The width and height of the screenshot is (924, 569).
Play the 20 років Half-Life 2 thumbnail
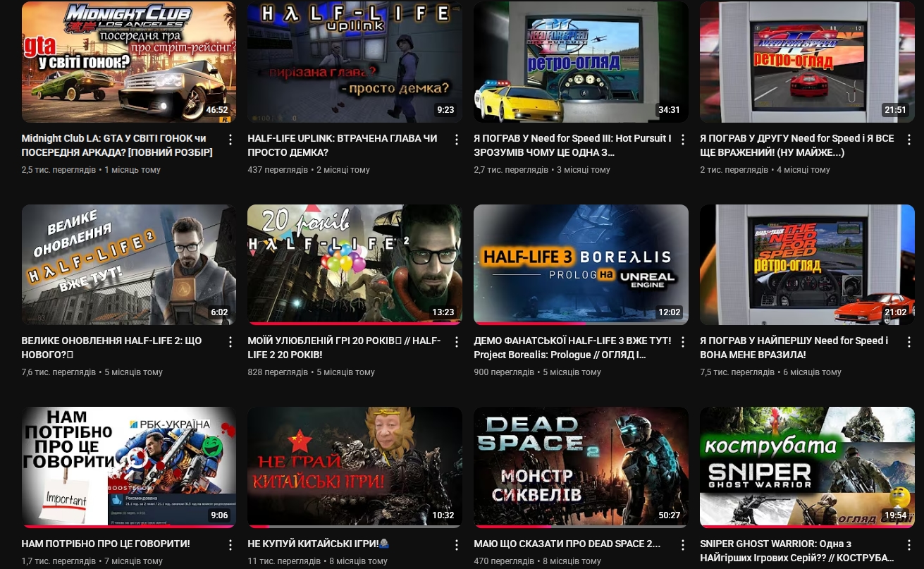[355, 264]
